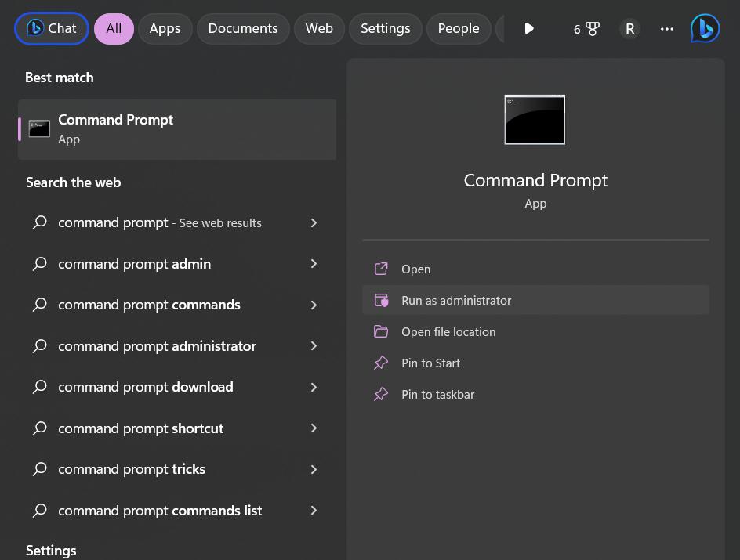Expand the 'command prompt download' suggestion chevron

click(314, 387)
